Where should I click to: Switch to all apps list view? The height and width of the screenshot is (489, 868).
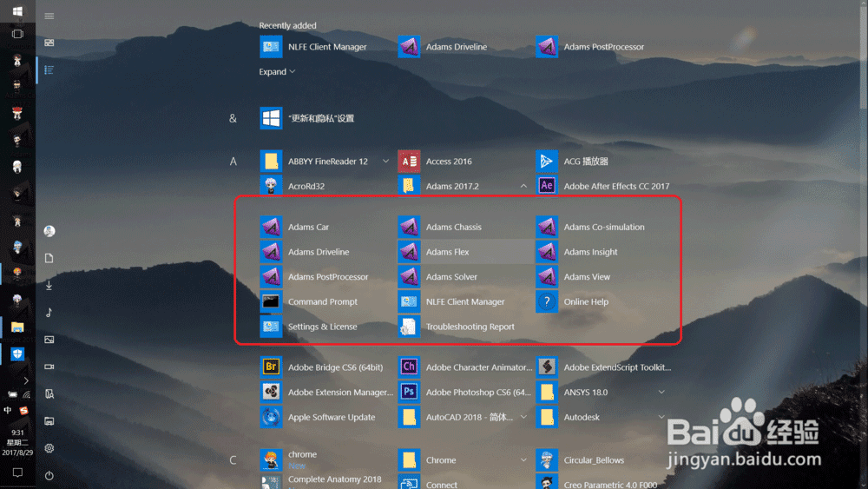(49, 69)
